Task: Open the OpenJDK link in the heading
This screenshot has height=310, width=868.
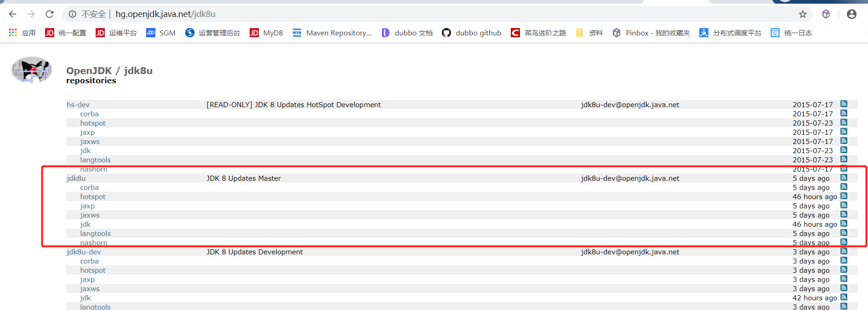Action: 89,71
